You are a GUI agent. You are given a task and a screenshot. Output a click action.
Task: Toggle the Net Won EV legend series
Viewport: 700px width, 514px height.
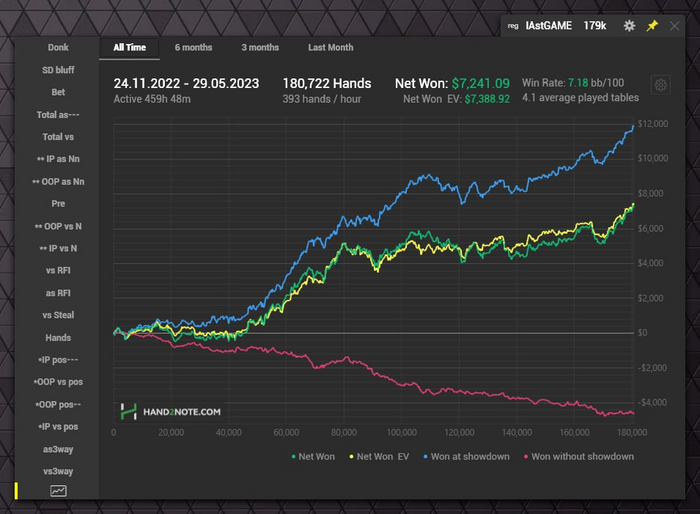379,456
